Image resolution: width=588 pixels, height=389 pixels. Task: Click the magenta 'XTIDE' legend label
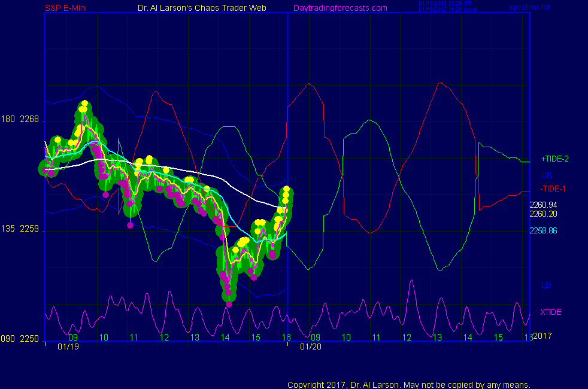[551, 312]
